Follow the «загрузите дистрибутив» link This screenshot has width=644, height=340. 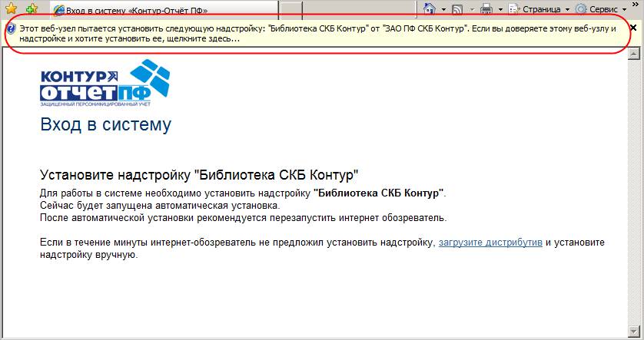[490, 243]
